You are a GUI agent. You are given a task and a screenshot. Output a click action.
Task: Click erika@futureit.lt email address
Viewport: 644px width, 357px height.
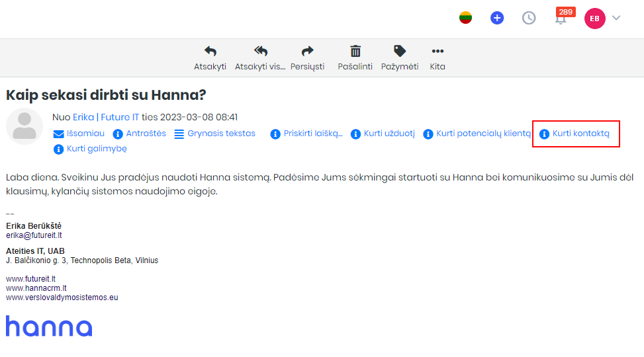(34, 235)
